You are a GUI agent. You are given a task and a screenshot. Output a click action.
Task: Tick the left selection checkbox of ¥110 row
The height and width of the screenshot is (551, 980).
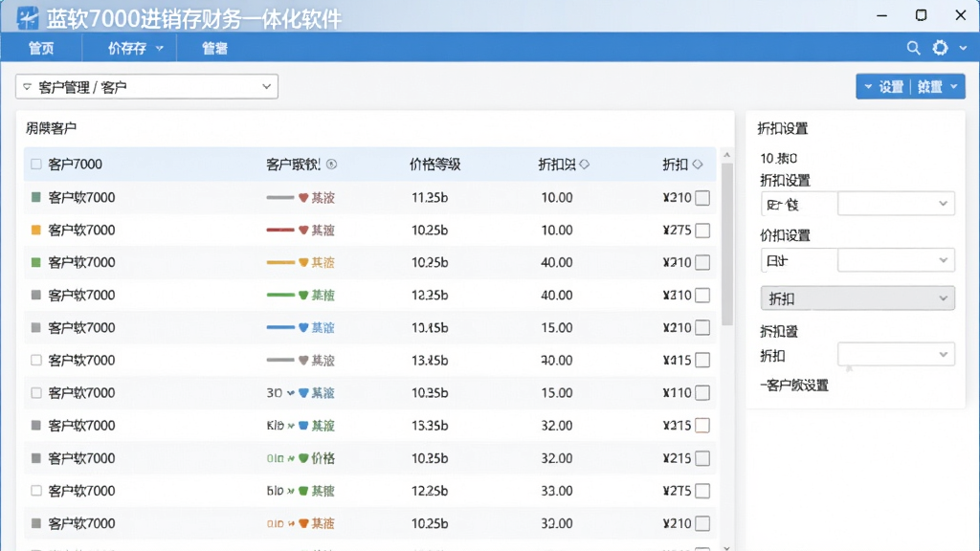pyautogui.click(x=36, y=393)
